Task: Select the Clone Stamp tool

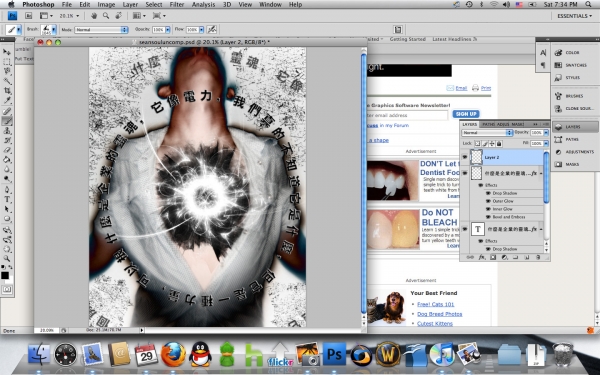Action: [x=7, y=131]
